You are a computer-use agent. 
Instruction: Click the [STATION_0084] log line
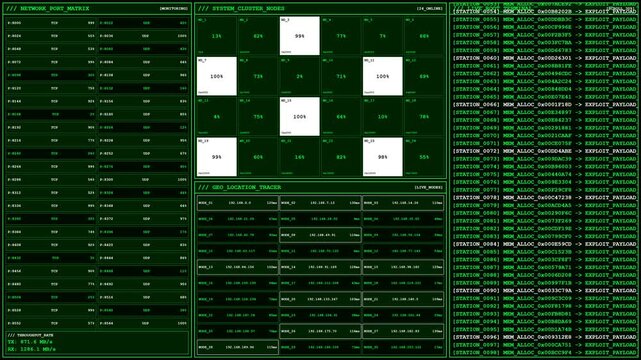pos(545,244)
